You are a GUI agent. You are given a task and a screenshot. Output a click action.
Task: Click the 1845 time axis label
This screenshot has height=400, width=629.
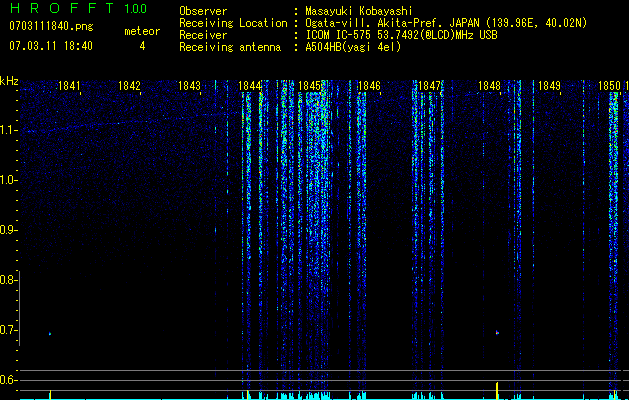pos(309,86)
